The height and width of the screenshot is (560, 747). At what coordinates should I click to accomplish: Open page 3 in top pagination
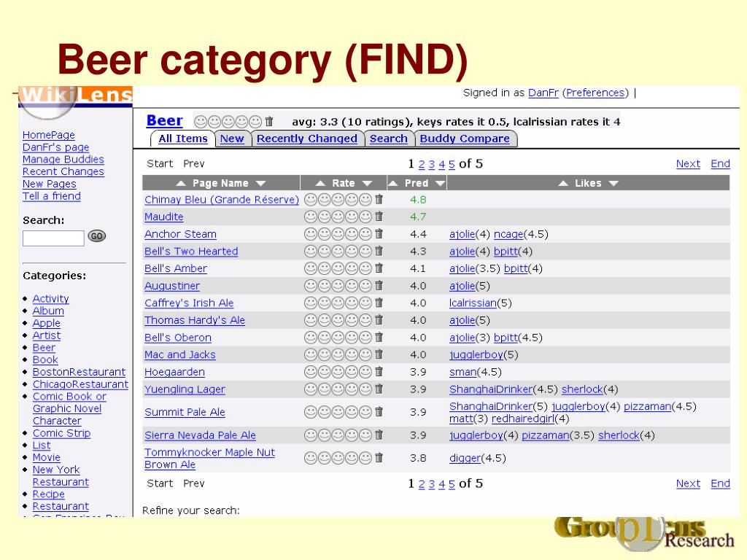coord(432,164)
